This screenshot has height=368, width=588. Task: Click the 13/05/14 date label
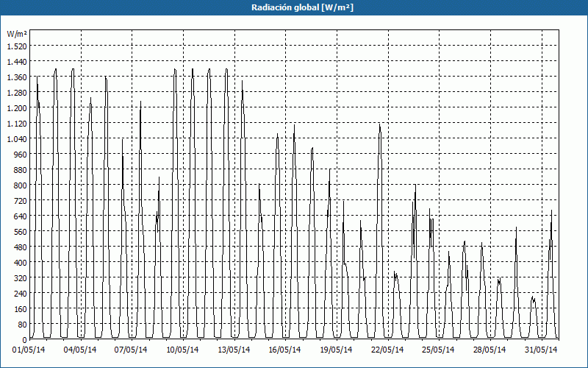tap(234, 350)
